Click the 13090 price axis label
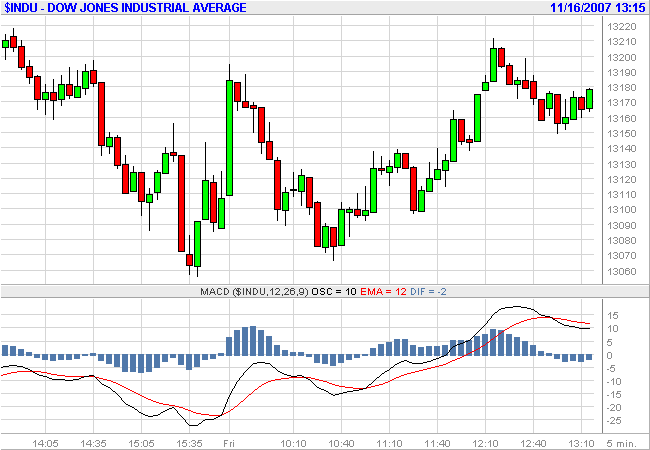 coord(621,225)
